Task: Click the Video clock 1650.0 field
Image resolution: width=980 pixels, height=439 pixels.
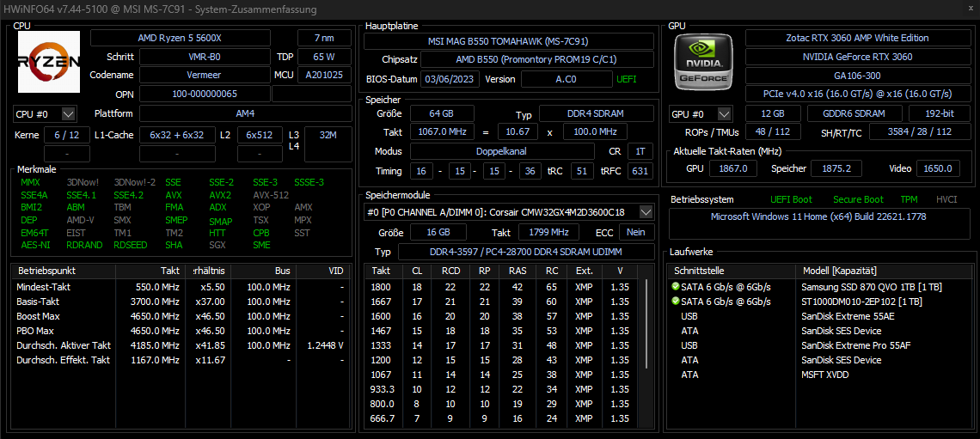Action: coord(938,168)
